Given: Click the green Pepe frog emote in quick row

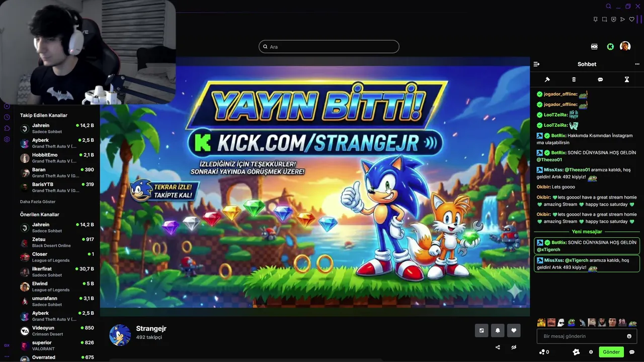Looking at the screenshot, I should coord(572,323).
